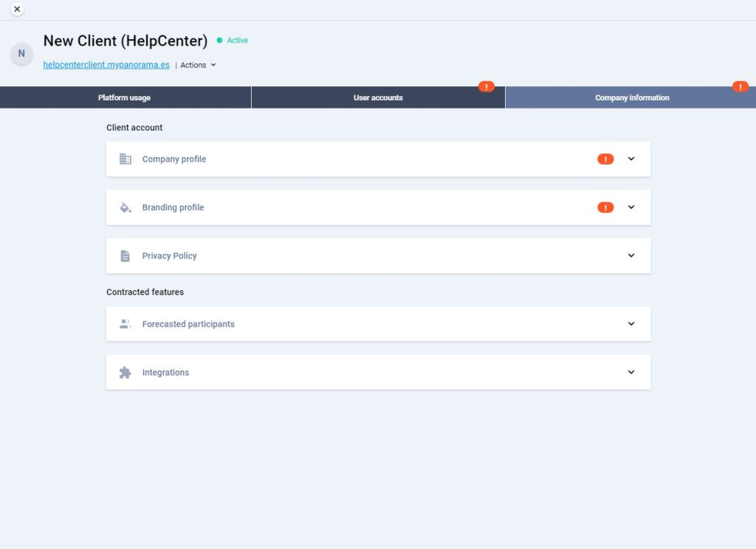
Task: Expand the Company profile section chevron
Action: coord(631,159)
